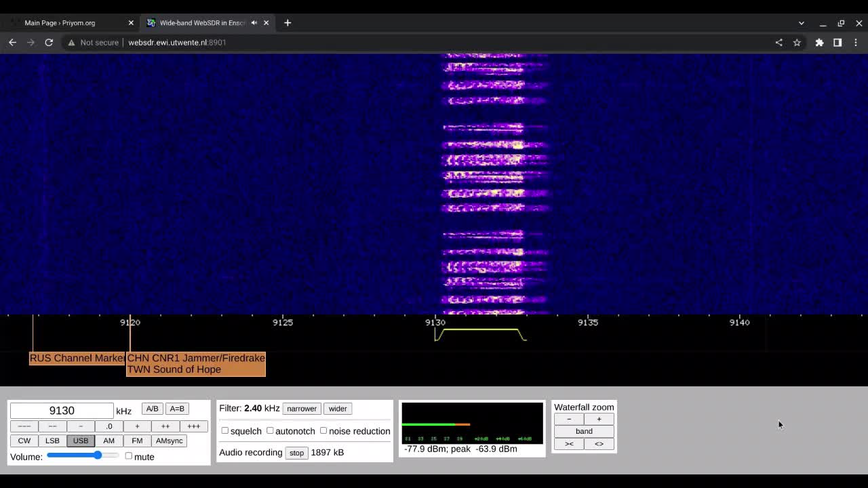The height and width of the screenshot is (488, 868).
Task: Enable the squelch checkbox
Action: [x=225, y=430]
